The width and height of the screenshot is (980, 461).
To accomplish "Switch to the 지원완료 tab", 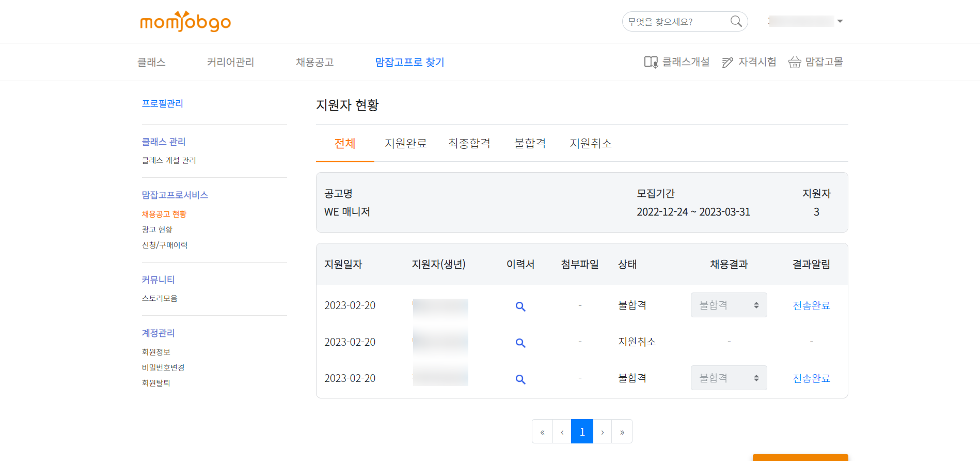I will [405, 143].
